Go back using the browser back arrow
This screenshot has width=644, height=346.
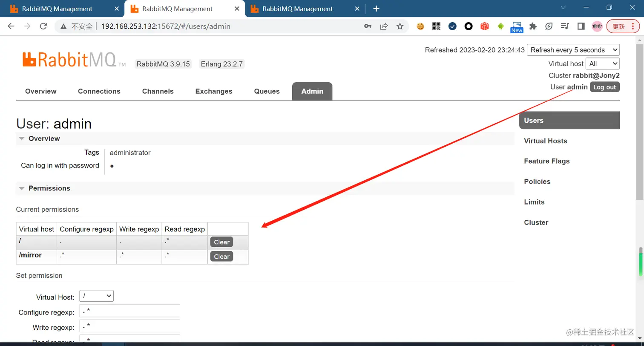[x=11, y=26]
